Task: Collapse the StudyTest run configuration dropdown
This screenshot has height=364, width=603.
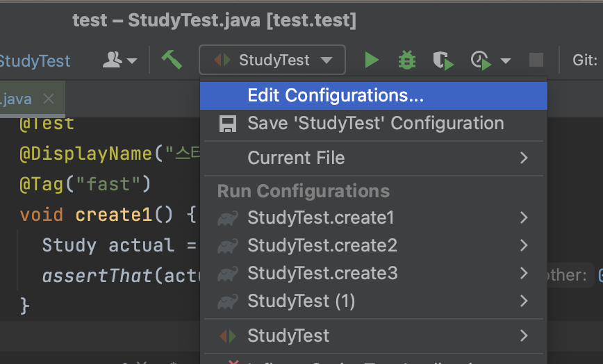Action: [x=272, y=60]
